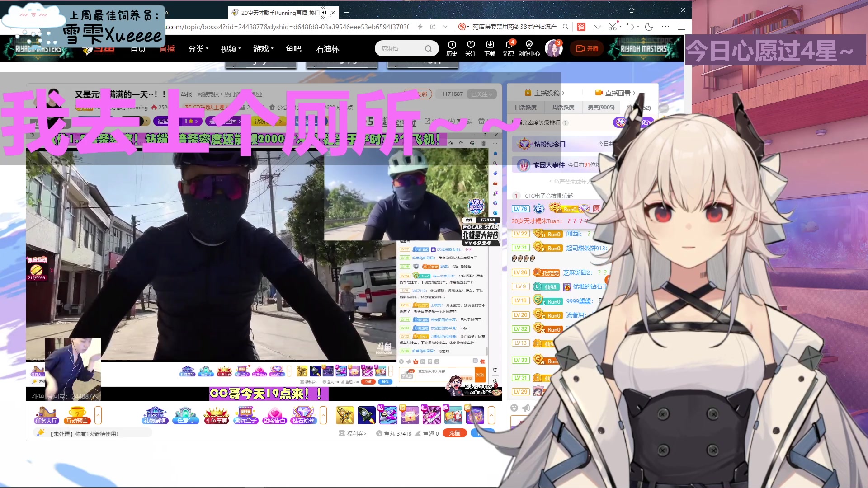The height and width of the screenshot is (488, 868).
Task: Click the user avatar in Douyu header
Action: pyautogui.click(x=553, y=48)
